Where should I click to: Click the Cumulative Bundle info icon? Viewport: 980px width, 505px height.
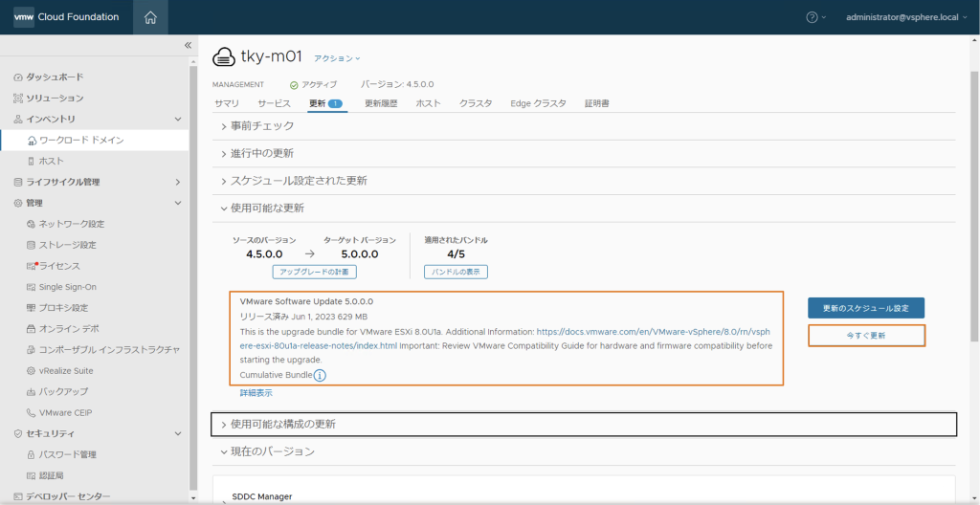pos(320,375)
